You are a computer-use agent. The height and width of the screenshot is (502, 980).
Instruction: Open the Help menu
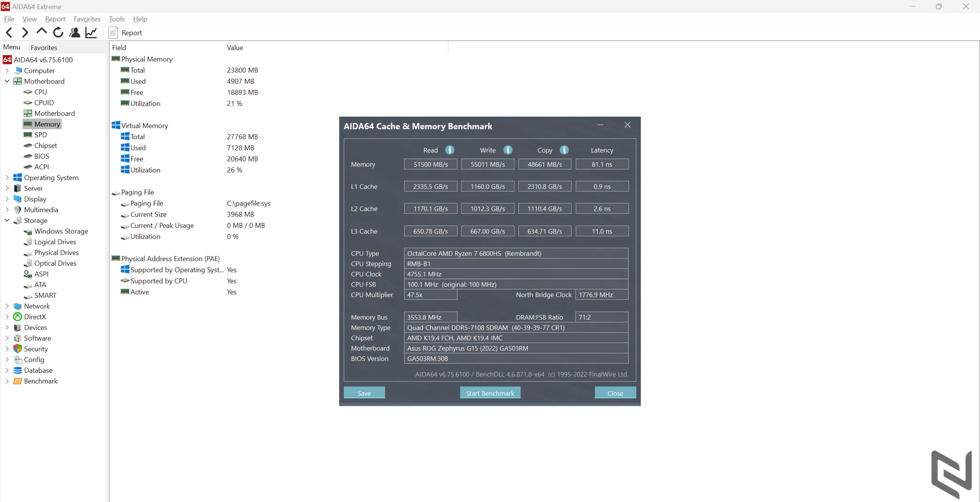click(x=140, y=19)
